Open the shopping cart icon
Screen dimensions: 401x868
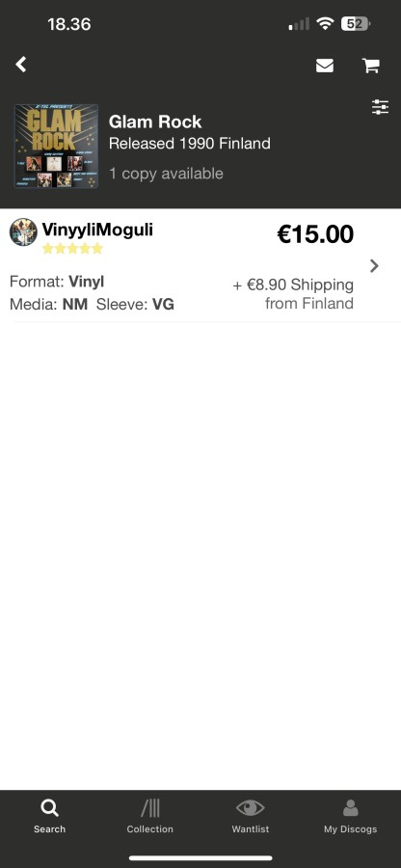370,66
